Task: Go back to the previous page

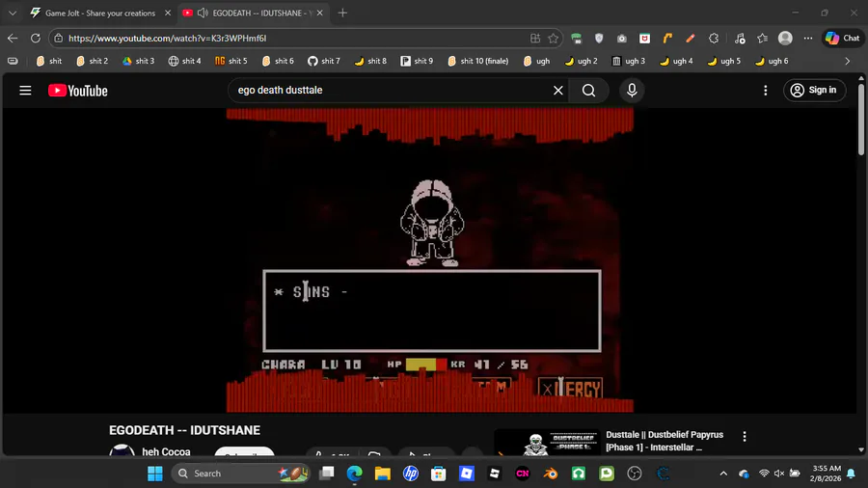Action: coord(13,39)
